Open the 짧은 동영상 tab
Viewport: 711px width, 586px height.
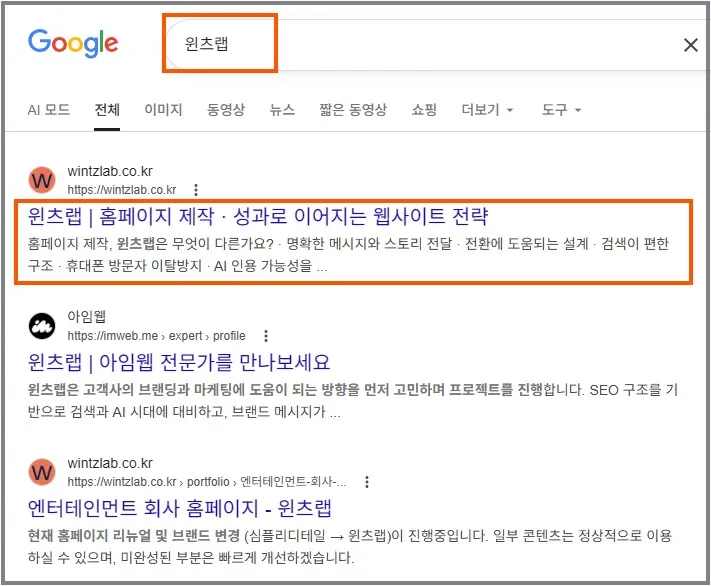(x=353, y=110)
